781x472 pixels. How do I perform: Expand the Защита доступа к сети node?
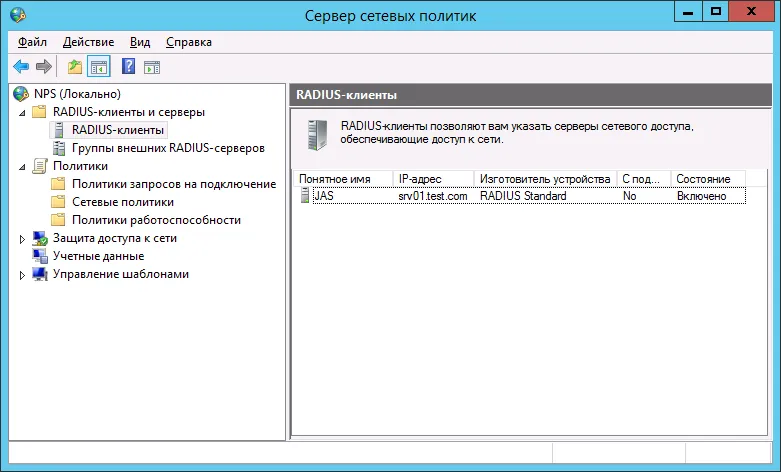tap(22, 239)
